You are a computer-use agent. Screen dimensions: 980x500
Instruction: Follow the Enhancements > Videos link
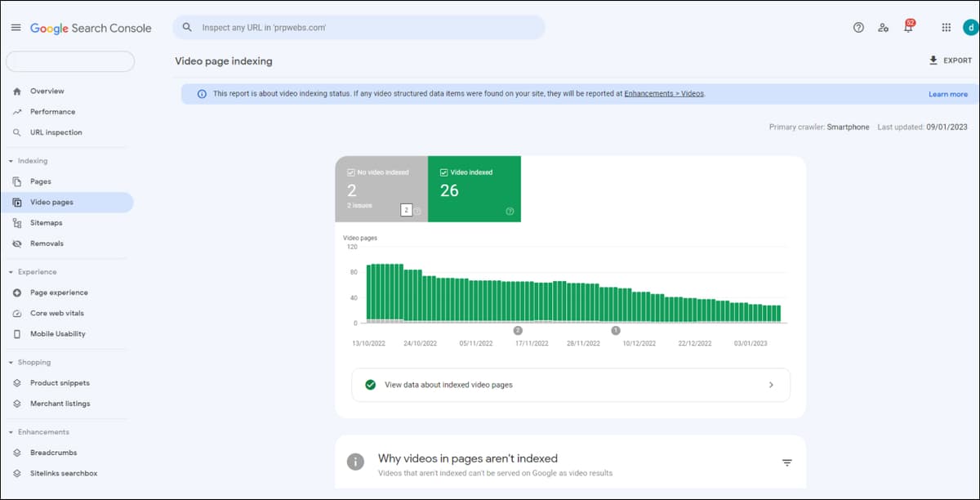tap(664, 94)
